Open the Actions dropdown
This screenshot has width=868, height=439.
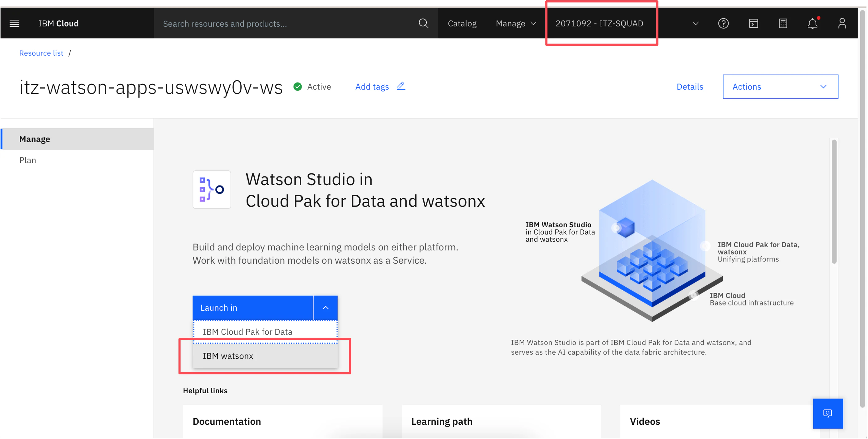click(x=780, y=87)
